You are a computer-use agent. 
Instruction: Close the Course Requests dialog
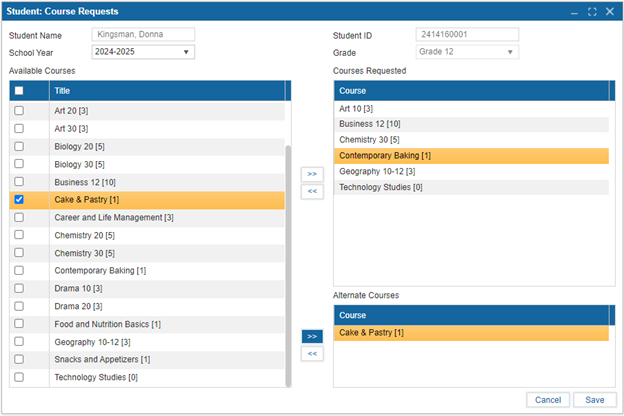(609, 12)
